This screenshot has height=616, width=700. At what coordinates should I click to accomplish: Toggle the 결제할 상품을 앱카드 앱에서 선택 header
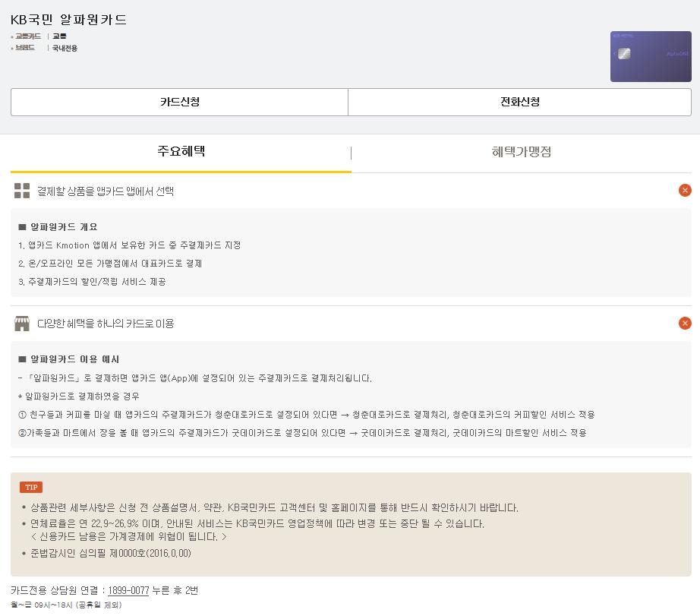pyautogui.click(x=106, y=191)
